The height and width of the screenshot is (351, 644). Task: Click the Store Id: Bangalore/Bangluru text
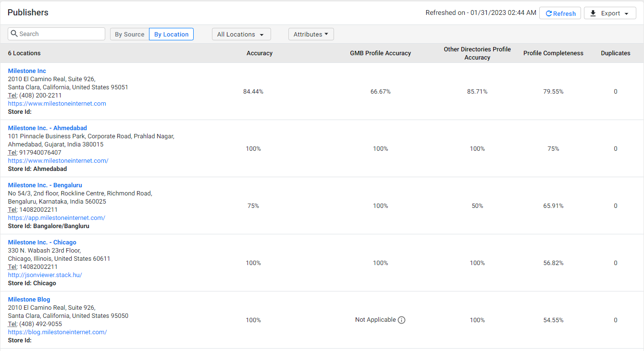point(49,226)
